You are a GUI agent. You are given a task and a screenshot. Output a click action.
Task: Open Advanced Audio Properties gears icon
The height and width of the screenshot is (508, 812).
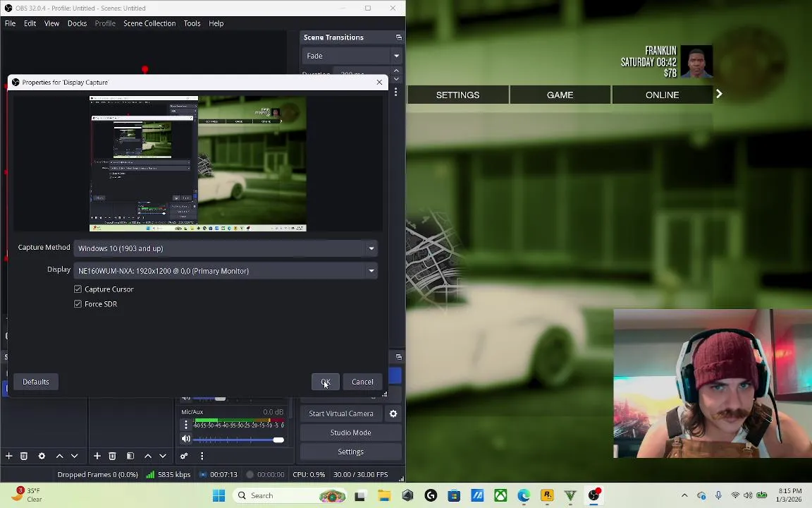[x=184, y=456]
